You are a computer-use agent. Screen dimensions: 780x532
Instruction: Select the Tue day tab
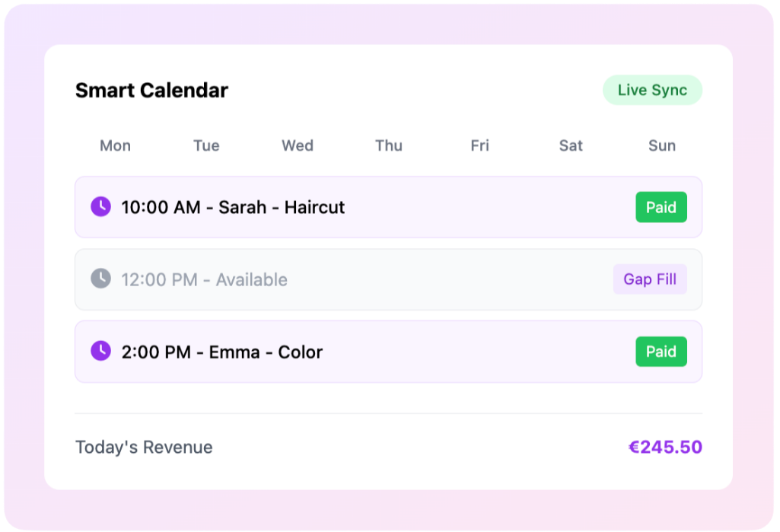tap(206, 145)
